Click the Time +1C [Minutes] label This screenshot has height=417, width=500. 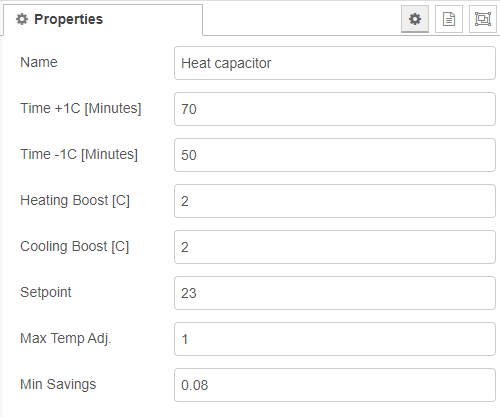pyautogui.click(x=81, y=108)
